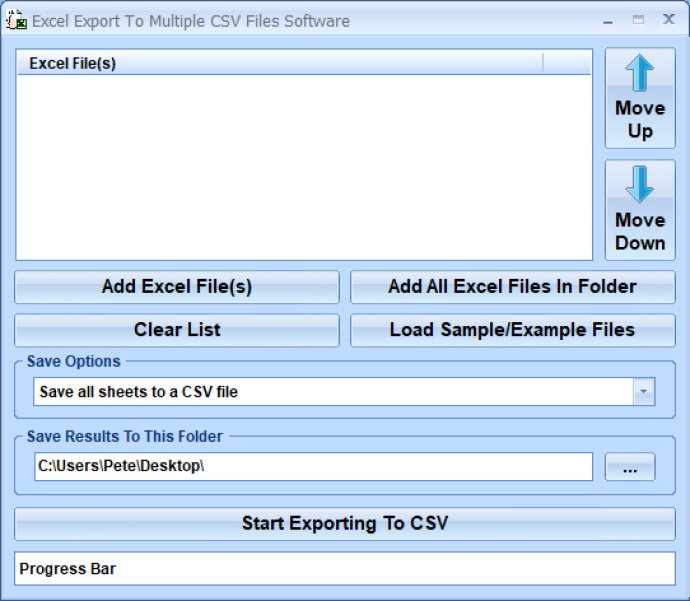This screenshot has height=601, width=690.
Task: Load Sample/Example Files
Action: (x=513, y=330)
